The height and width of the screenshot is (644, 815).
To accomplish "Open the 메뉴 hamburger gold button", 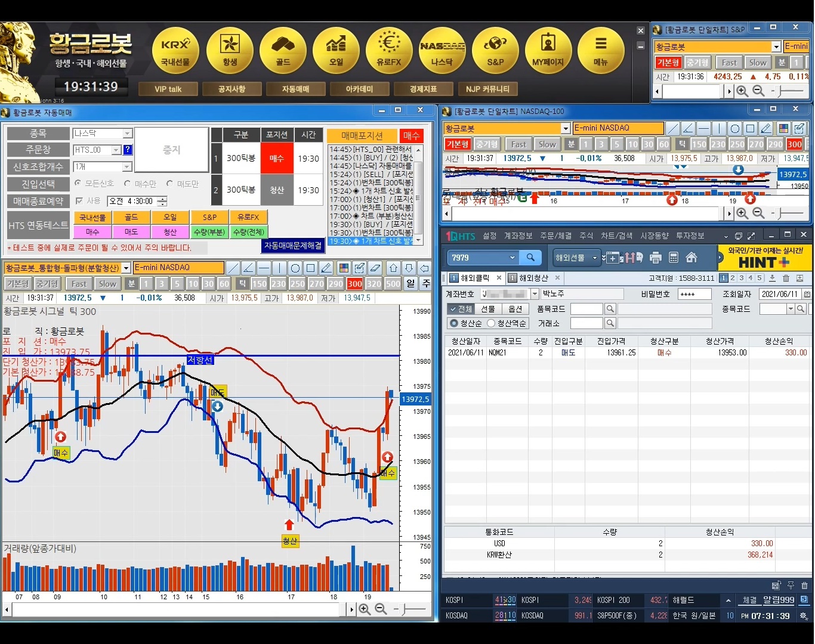I will [601, 51].
